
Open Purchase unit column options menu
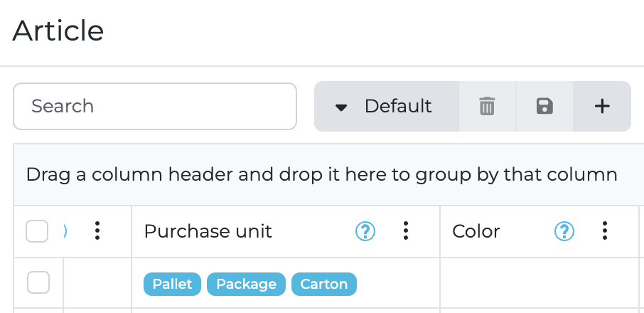point(406,230)
